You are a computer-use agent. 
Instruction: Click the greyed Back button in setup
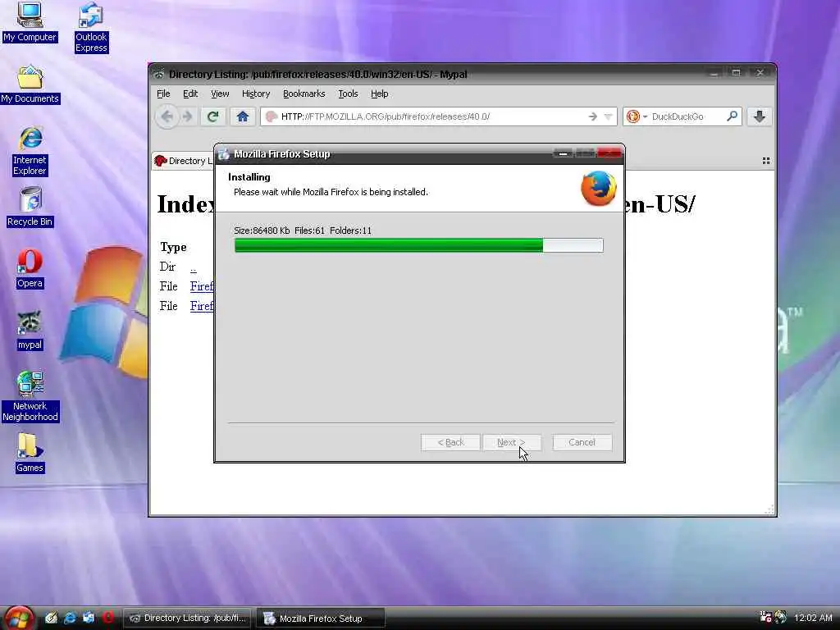tap(450, 442)
